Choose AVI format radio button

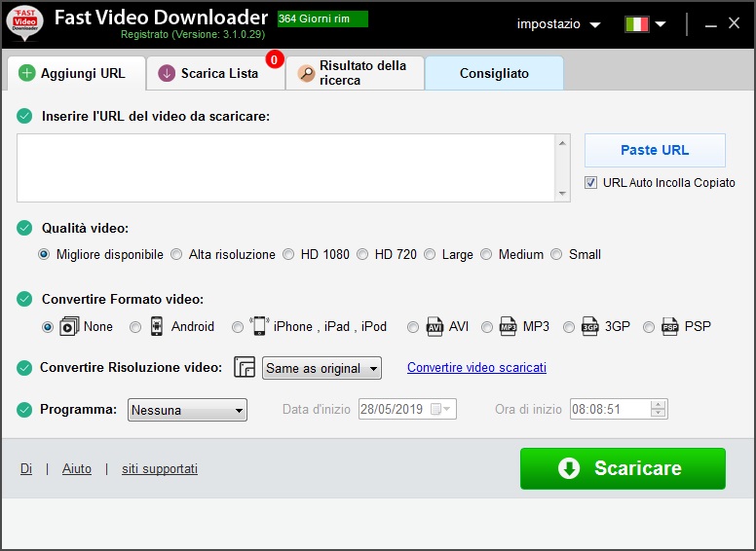coord(413,327)
